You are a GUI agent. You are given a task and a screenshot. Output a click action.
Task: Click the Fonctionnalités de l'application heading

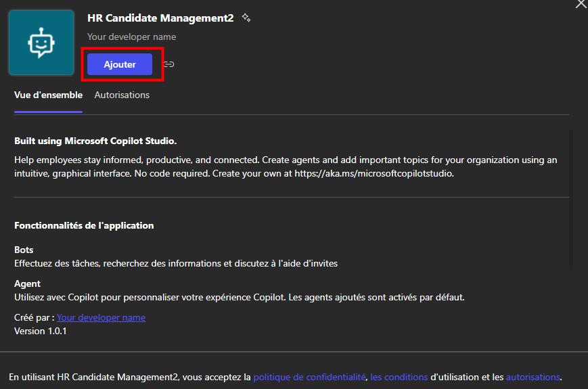point(84,225)
